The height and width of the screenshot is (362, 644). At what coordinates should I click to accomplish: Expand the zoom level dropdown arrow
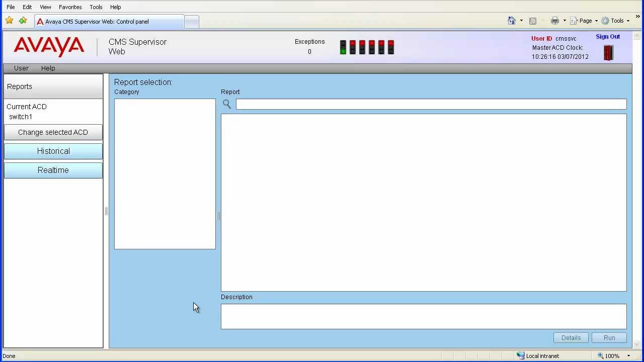coord(628,356)
